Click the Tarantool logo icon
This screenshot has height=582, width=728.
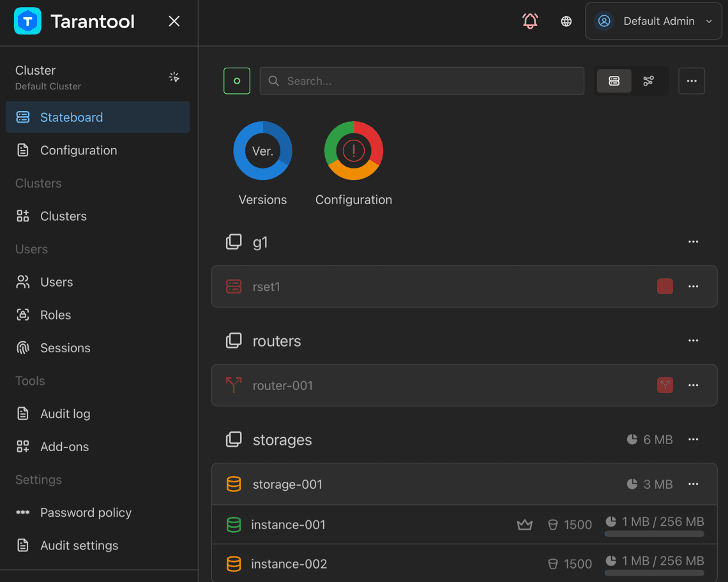click(x=27, y=21)
